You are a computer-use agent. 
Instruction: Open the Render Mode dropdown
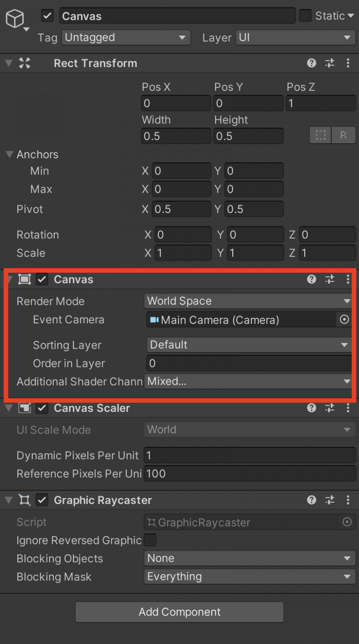(x=249, y=301)
